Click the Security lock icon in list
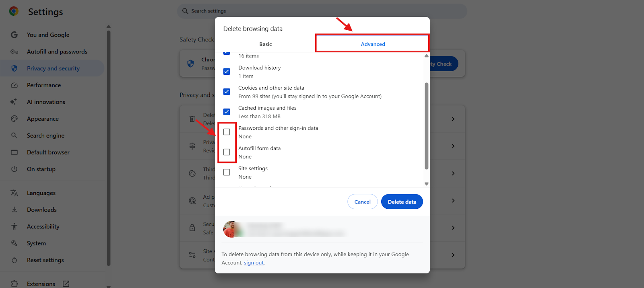This screenshot has width=644, height=288. (192, 228)
